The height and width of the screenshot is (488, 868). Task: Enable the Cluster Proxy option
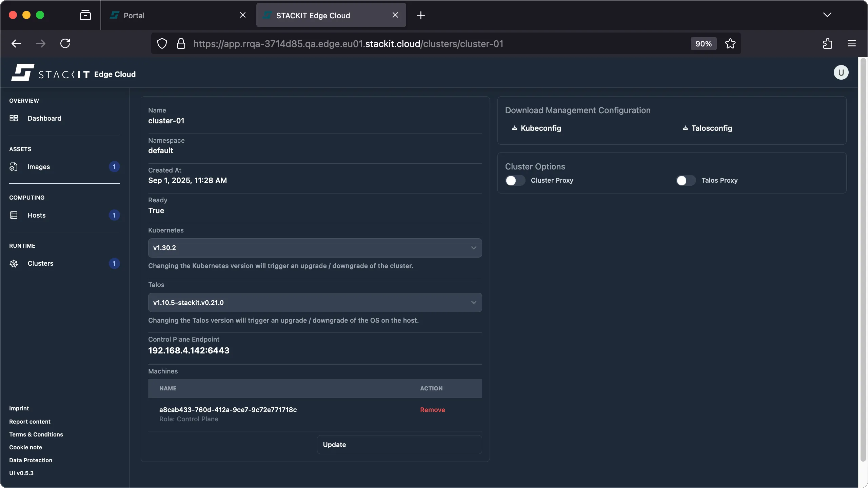[514, 180]
